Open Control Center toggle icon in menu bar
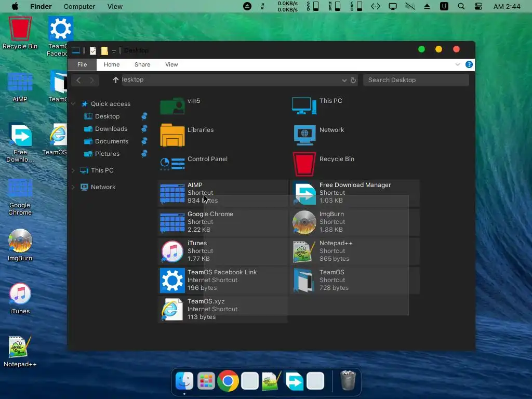Viewport: 532px width, 399px height. pos(478,6)
